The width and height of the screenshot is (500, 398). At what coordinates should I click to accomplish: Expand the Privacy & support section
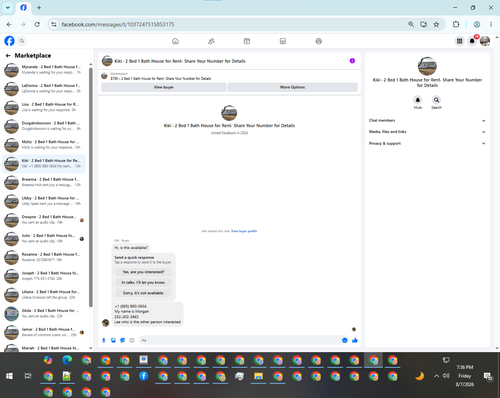coord(427,144)
